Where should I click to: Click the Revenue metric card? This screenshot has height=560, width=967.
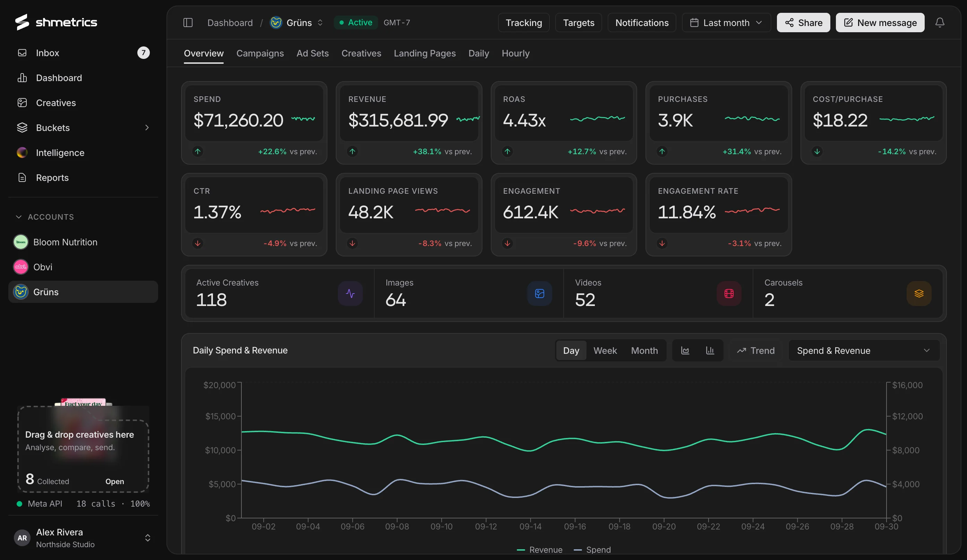tap(409, 123)
